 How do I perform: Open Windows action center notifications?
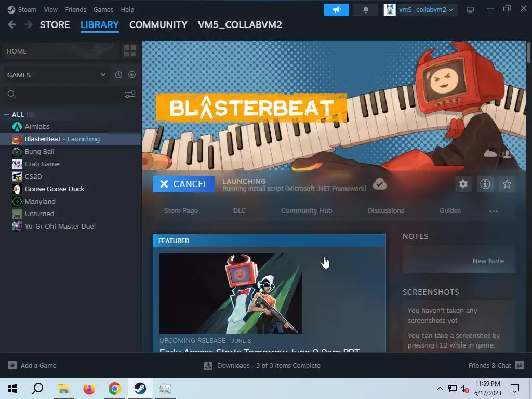click(515, 389)
